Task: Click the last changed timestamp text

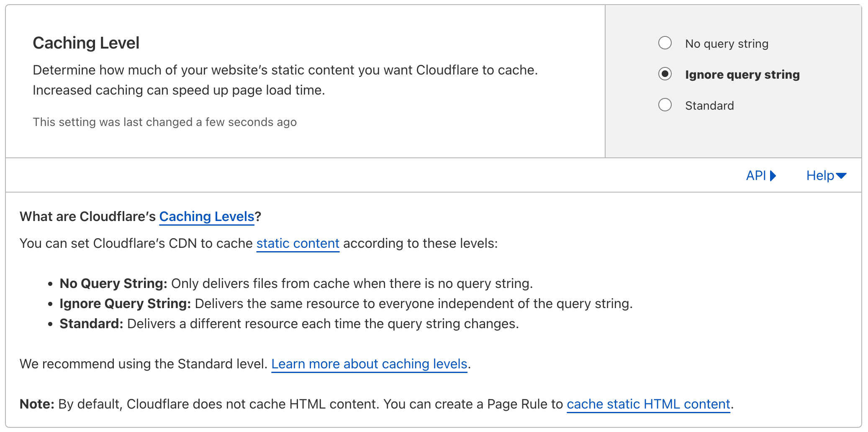Action: pos(164,122)
